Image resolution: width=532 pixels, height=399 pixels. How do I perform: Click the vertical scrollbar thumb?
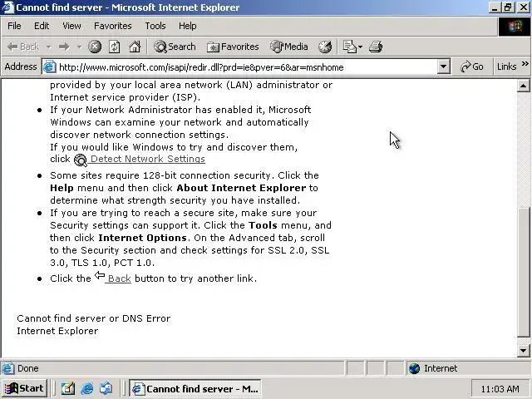coord(523,272)
